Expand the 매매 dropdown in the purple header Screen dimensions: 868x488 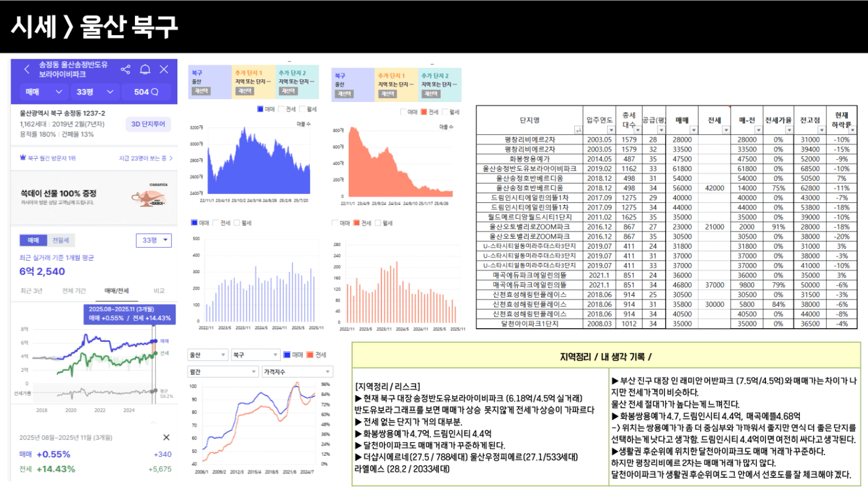[44, 92]
